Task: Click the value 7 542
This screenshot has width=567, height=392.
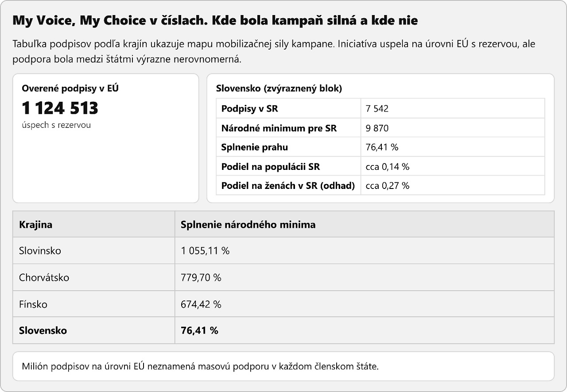Action: tap(377, 108)
